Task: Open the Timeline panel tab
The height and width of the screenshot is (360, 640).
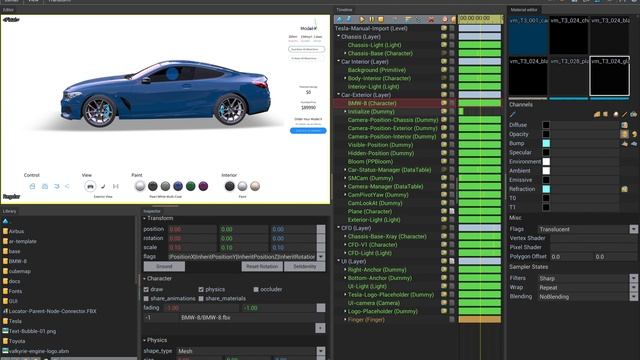Action: point(344,9)
